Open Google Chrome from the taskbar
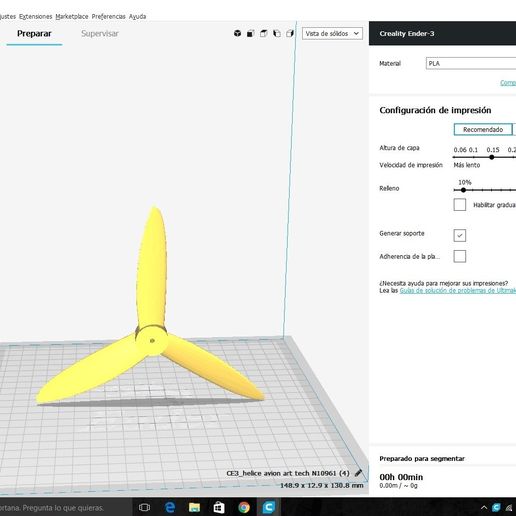This screenshot has width=516, height=516. click(x=244, y=507)
